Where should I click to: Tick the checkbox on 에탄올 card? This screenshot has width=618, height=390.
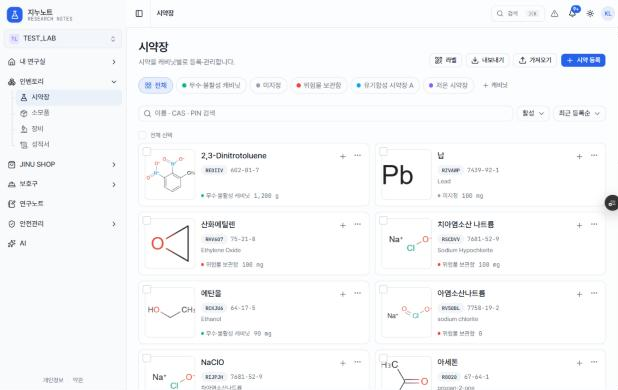coord(147,289)
